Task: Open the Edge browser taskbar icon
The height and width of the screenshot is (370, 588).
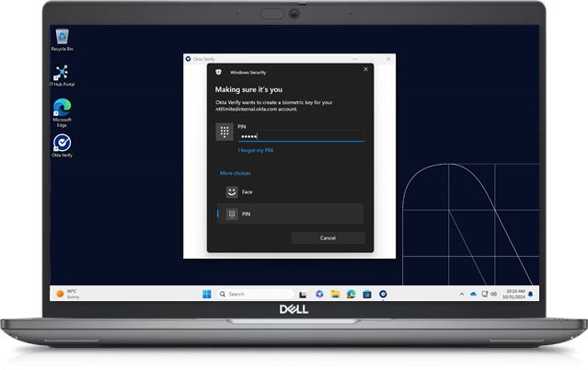Action: pos(351,294)
